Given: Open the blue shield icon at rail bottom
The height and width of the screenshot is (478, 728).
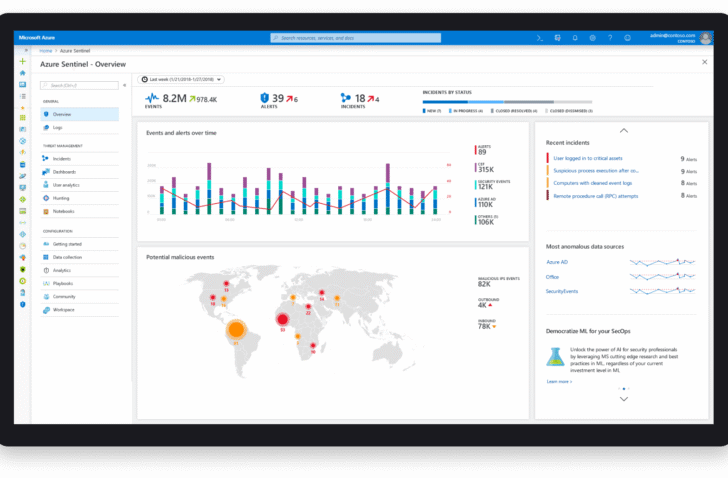Looking at the screenshot, I should (22, 304).
